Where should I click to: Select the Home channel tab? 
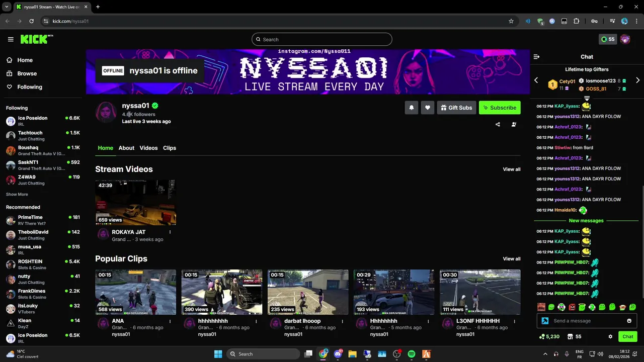point(106,148)
